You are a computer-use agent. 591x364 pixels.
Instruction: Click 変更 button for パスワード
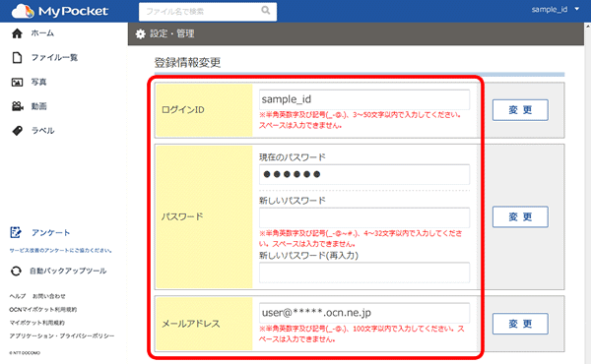pyautogui.click(x=520, y=216)
